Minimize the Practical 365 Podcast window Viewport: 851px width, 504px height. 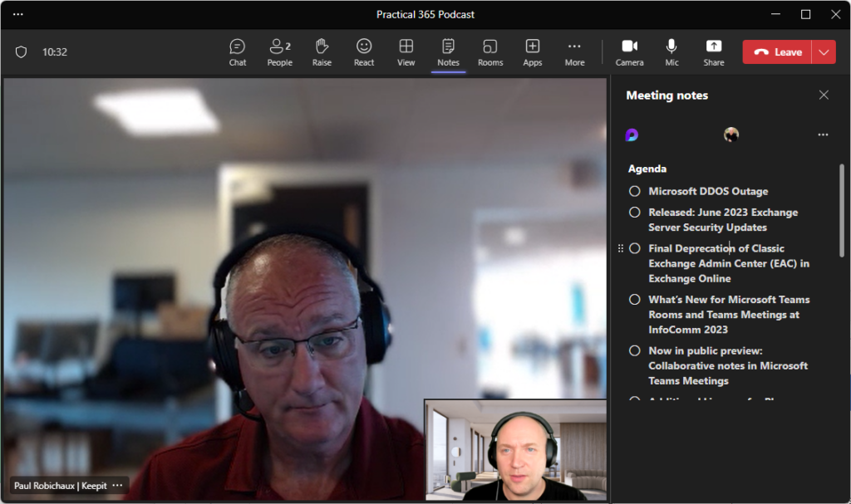point(775,14)
